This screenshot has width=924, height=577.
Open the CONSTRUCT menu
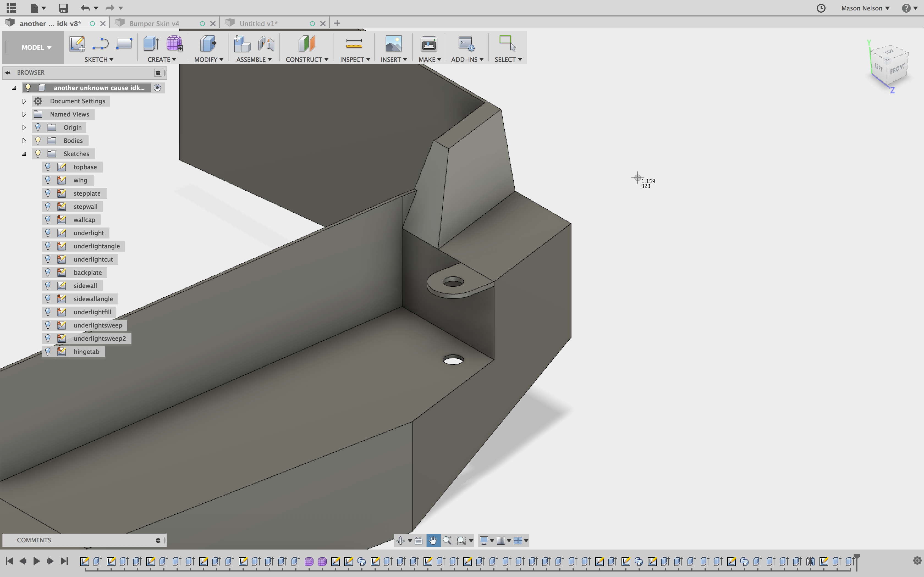(x=307, y=59)
